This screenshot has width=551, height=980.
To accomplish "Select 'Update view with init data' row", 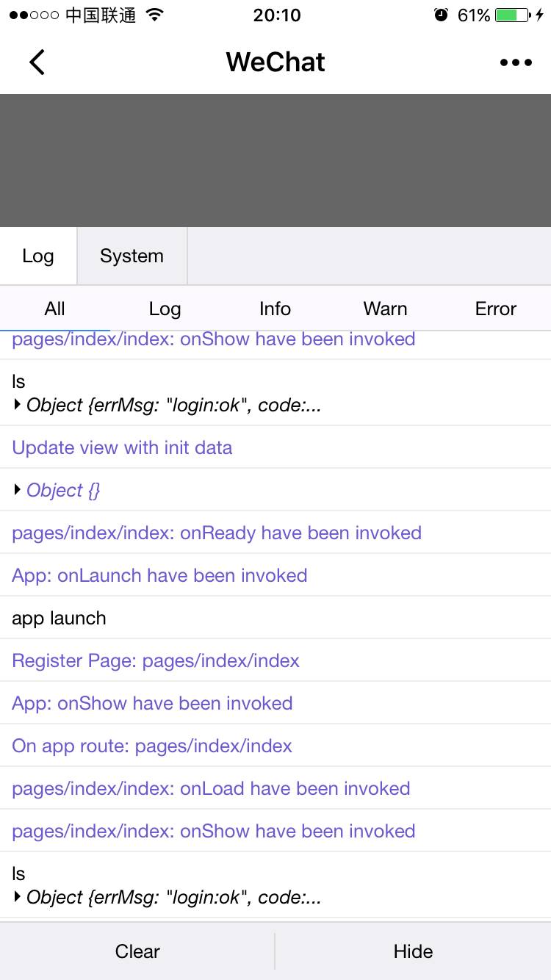I will pos(275,447).
